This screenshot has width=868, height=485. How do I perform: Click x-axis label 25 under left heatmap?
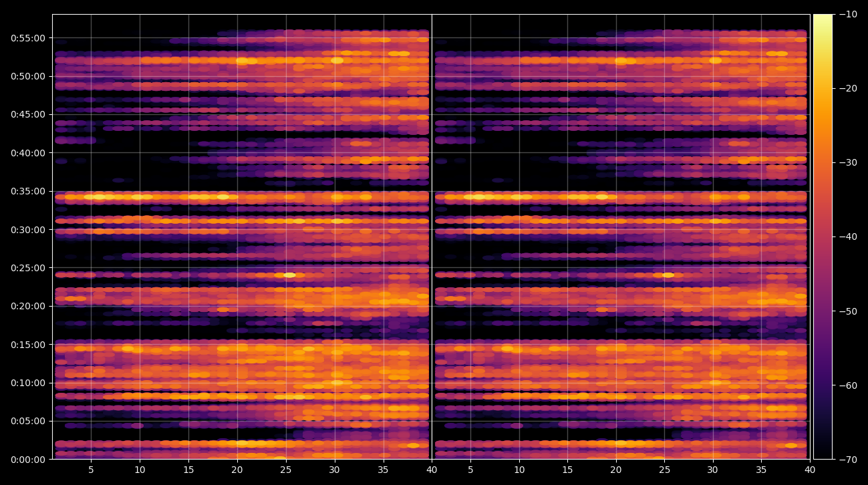click(286, 470)
